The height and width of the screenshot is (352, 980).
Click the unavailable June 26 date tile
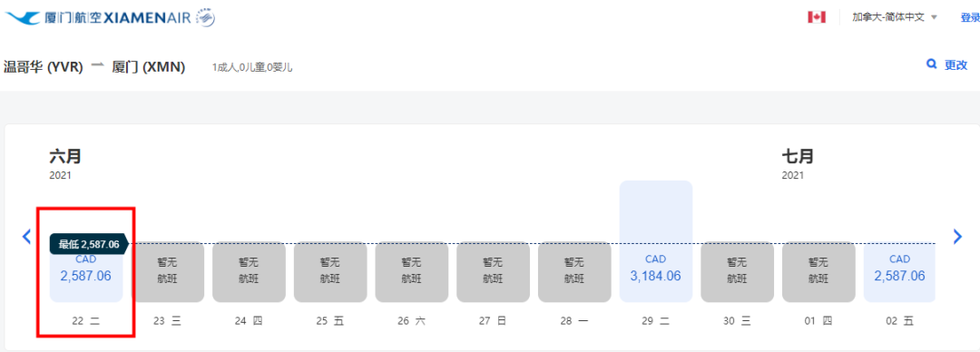[411, 272]
